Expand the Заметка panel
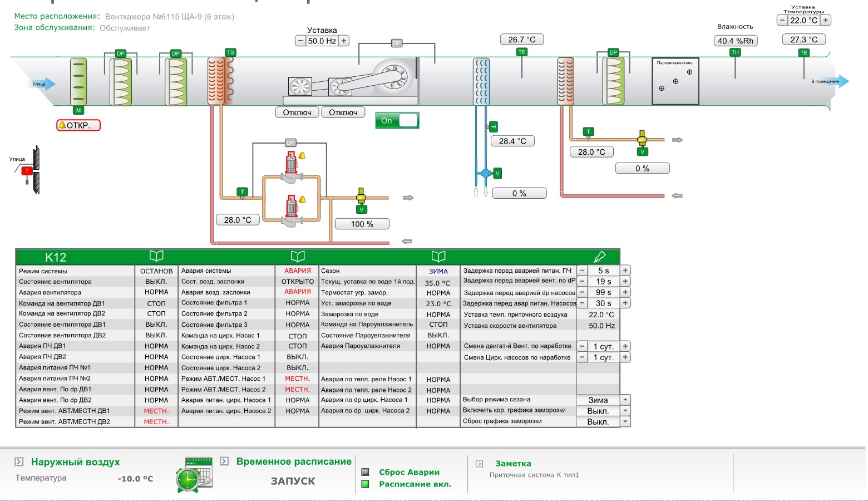 (480, 463)
